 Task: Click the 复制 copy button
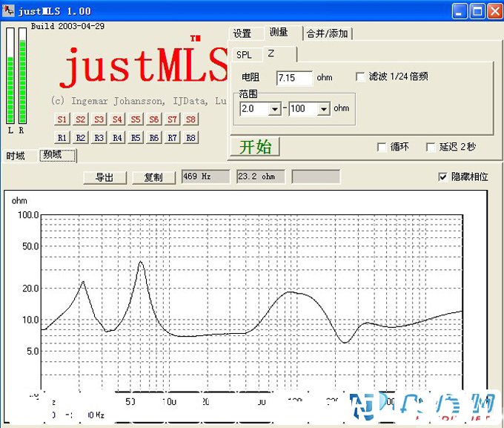pyautogui.click(x=153, y=177)
